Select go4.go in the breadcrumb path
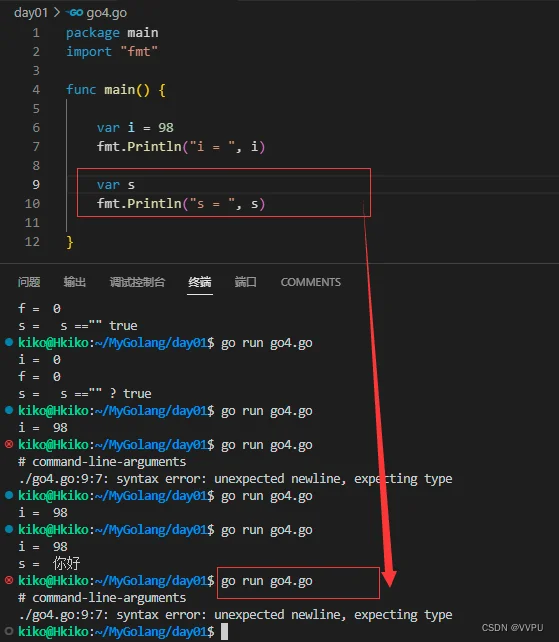Screen dimensions: 559x642 point(106,13)
